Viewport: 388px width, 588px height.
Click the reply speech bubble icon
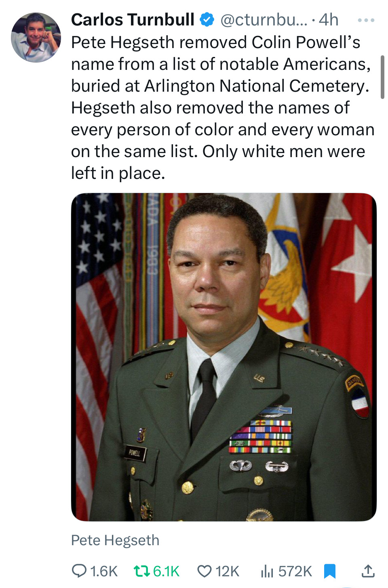[x=79, y=571]
